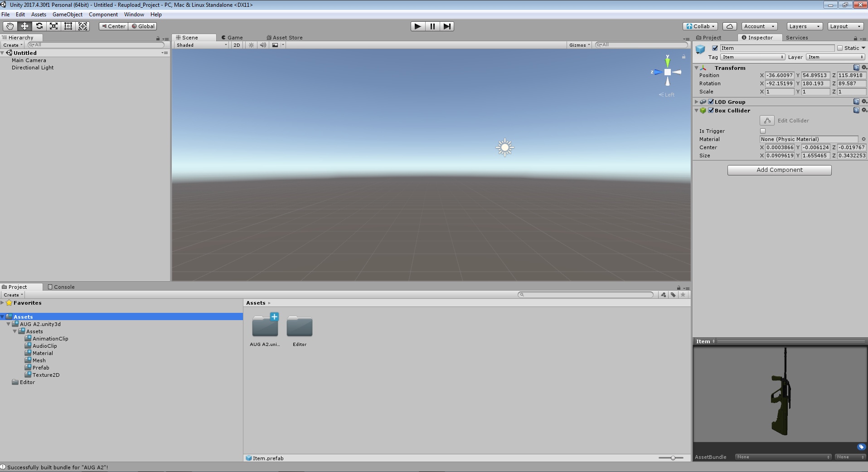Open Collab dropdown
The width and height of the screenshot is (868, 472).
701,26
